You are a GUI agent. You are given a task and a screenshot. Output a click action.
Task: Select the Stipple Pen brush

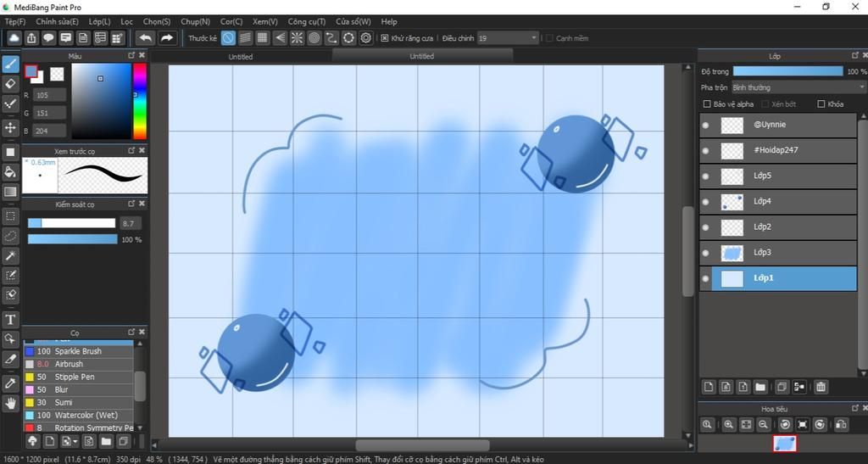(x=79, y=377)
